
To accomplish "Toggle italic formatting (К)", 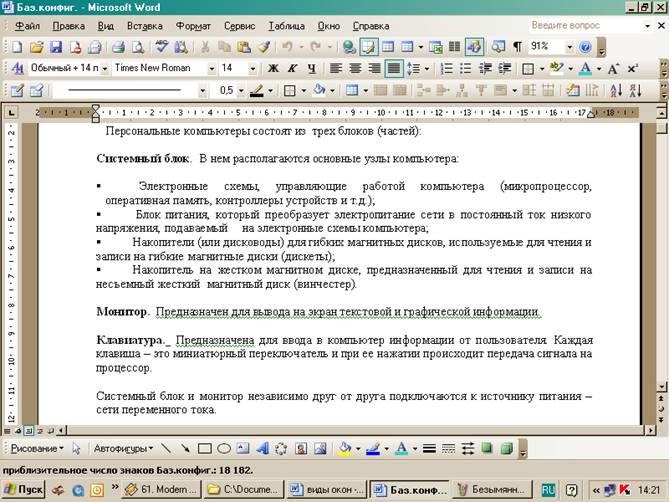I will pos(293,69).
